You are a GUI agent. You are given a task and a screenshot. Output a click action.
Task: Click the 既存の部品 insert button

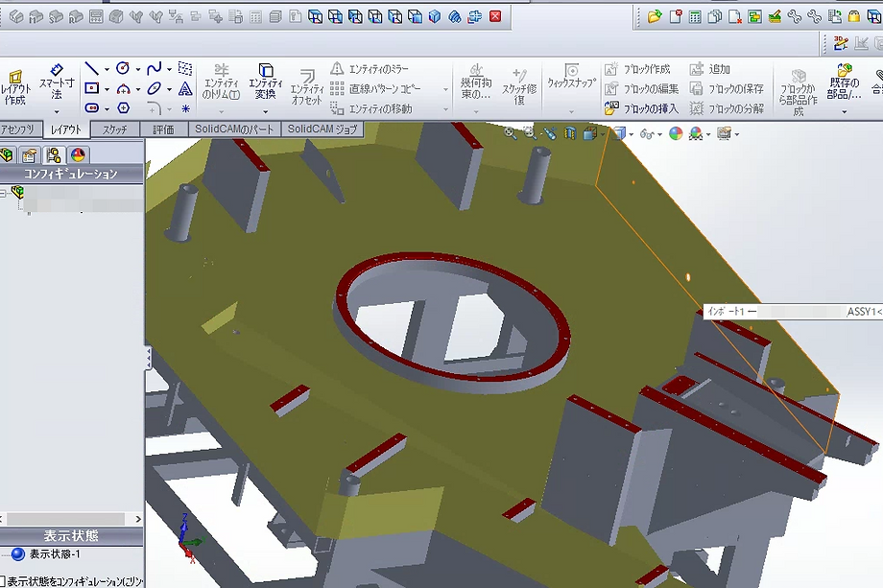[x=845, y=82]
